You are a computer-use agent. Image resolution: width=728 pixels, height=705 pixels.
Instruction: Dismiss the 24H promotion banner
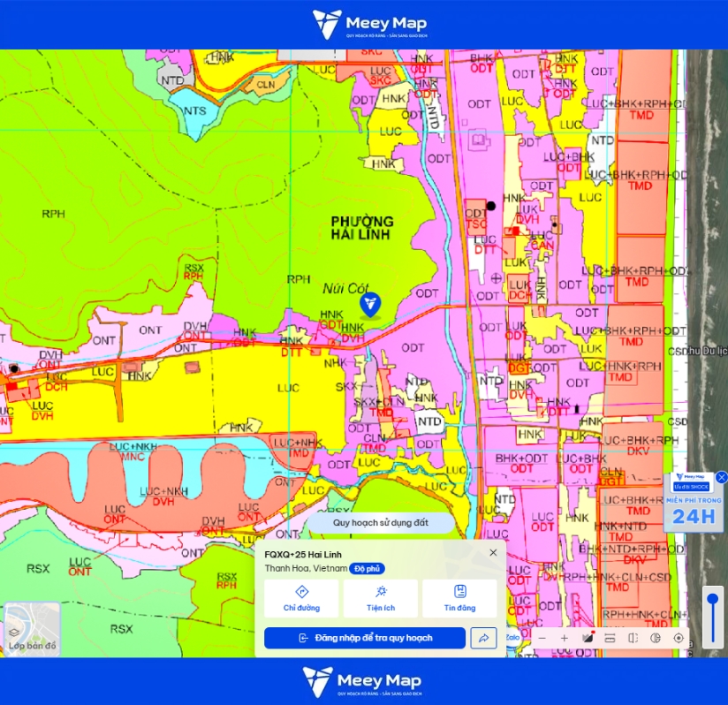(x=722, y=477)
